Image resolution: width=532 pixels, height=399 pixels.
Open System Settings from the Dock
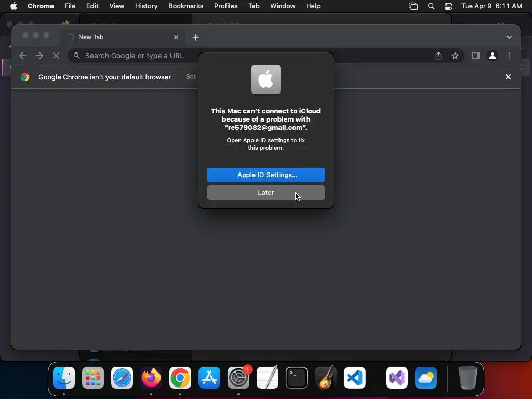[x=238, y=378]
